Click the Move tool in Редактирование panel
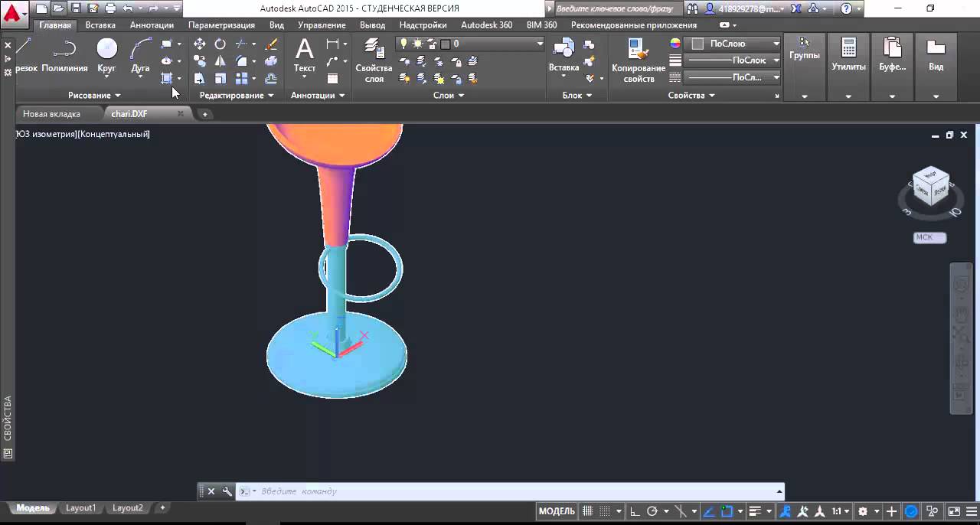This screenshot has height=525, width=980. point(199,44)
